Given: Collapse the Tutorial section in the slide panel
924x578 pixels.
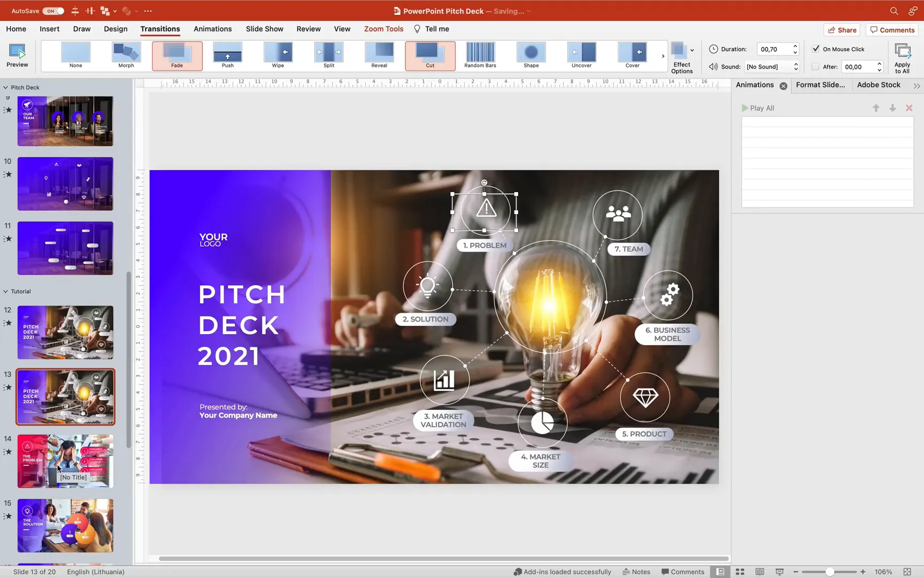Looking at the screenshot, I should (x=5, y=291).
